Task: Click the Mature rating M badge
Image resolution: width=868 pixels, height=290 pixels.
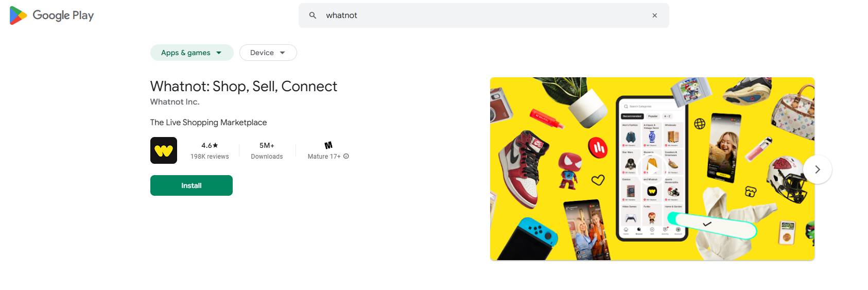Action: (328, 145)
